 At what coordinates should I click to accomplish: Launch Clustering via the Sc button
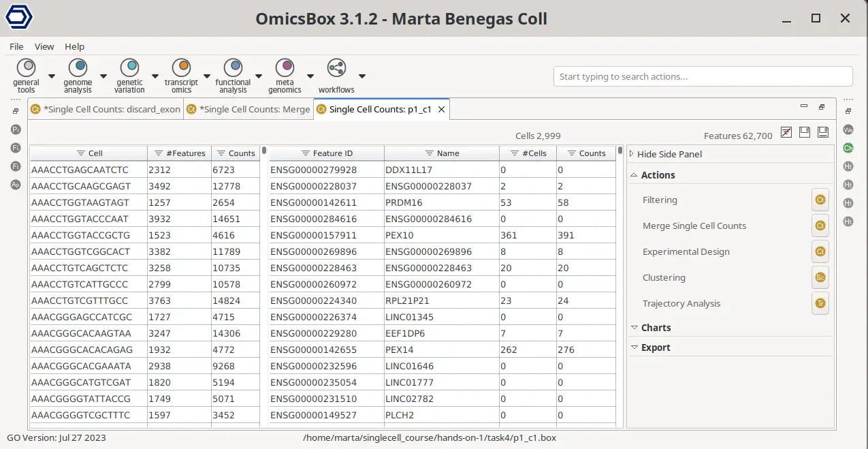tap(820, 278)
